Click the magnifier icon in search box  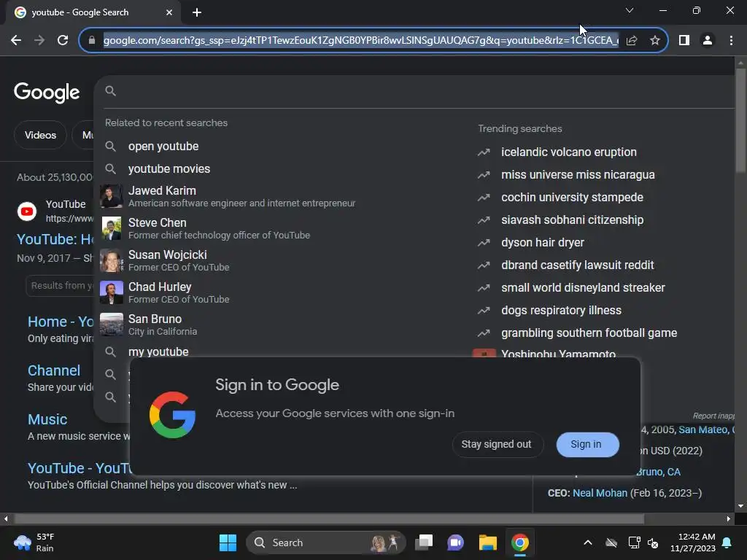tap(111, 91)
